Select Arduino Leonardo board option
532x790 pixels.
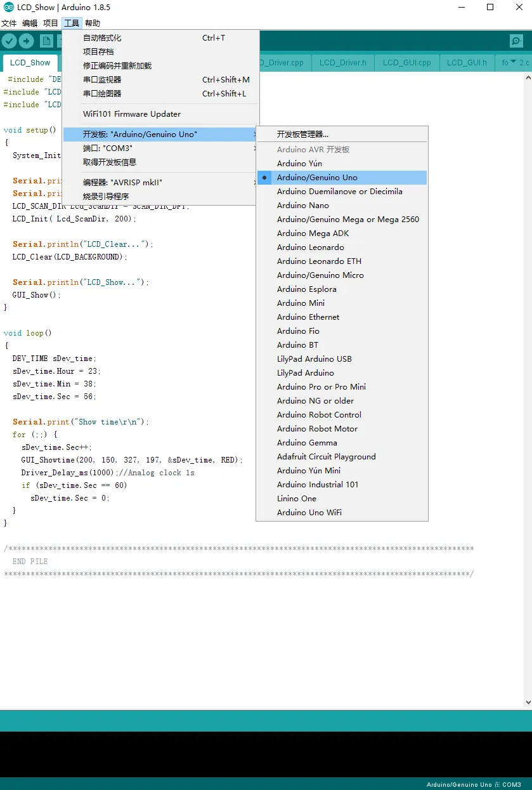click(342, 247)
